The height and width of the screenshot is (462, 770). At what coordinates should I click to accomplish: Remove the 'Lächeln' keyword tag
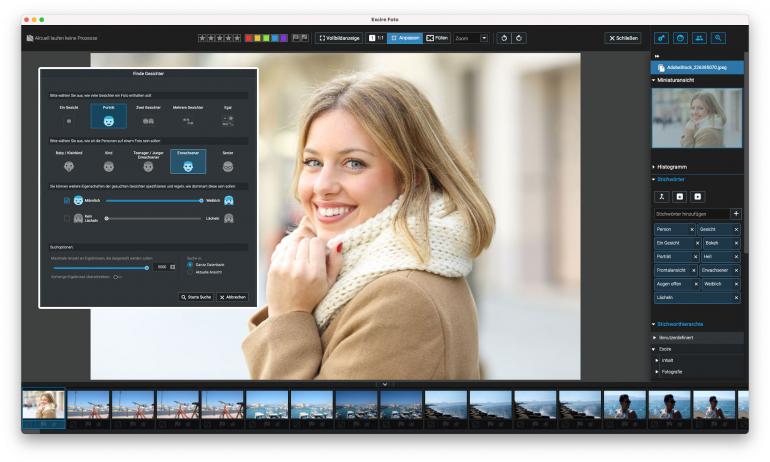coord(736,298)
